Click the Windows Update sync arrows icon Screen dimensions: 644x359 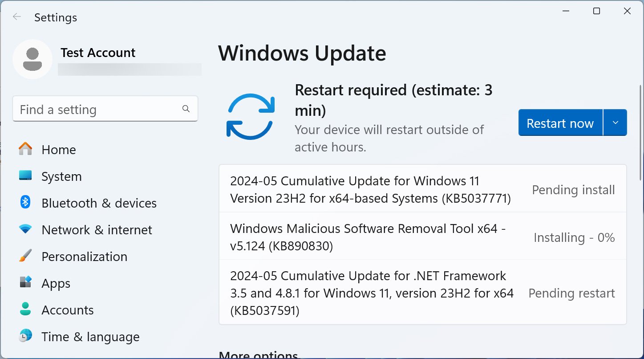click(250, 117)
